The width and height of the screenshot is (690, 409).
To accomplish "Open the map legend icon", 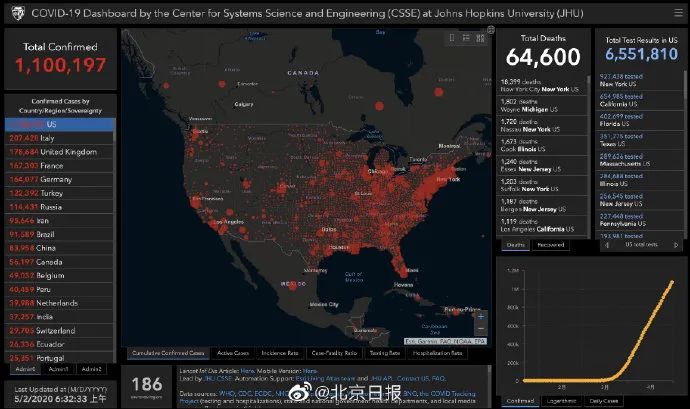I will click(x=466, y=38).
